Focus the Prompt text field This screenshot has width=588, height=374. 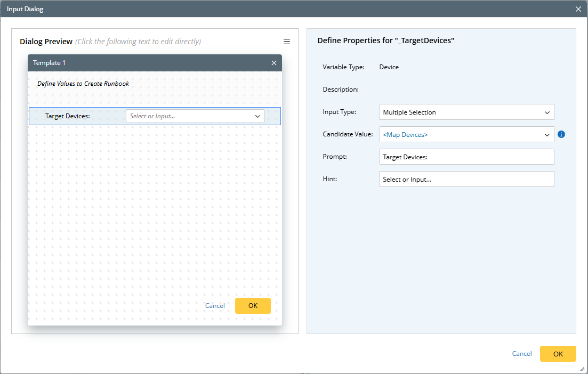pos(466,157)
